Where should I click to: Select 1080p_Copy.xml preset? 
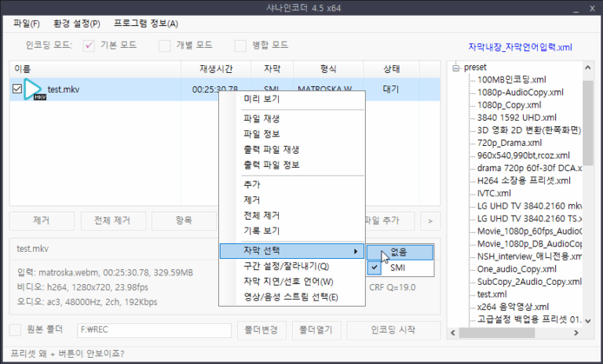[509, 105]
